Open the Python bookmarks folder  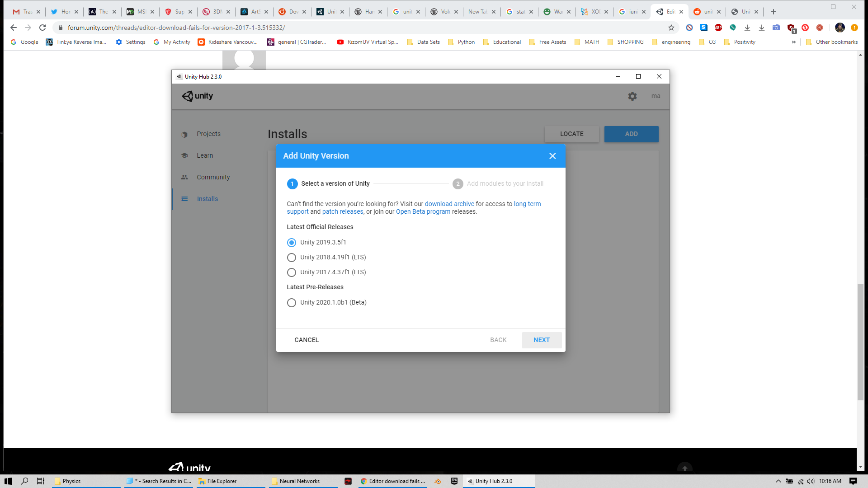(461, 42)
